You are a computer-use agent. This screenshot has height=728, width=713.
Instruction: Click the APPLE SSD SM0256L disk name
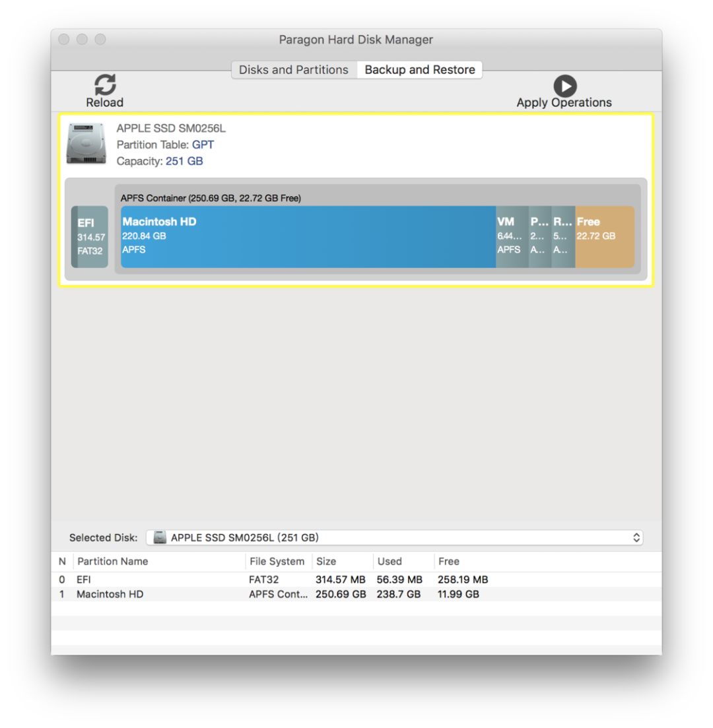171,128
